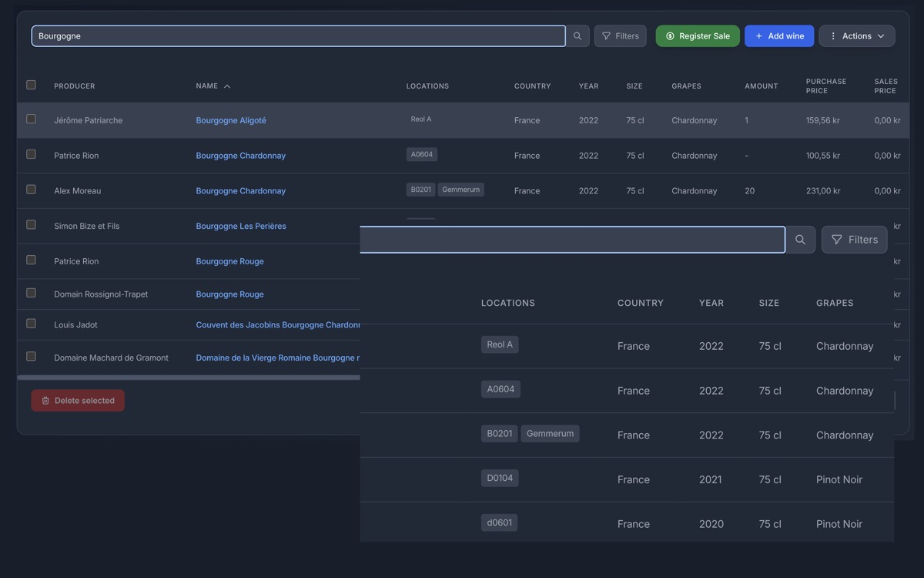The width and height of the screenshot is (924, 578).
Task: Click the purchase price 100,55 kr
Action: [x=823, y=156]
